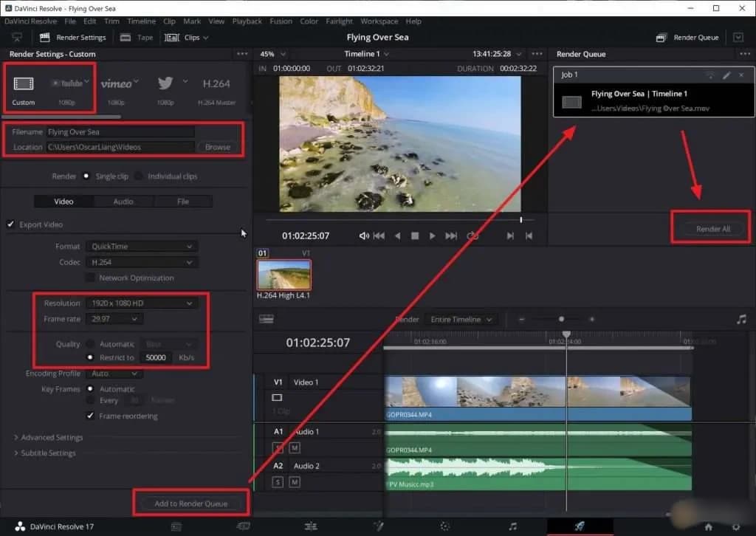The image size is (756, 536).
Task: Open the Color page icon
Action: click(444, 526)
